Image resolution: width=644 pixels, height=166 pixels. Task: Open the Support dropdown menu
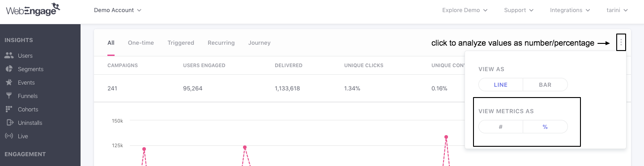click(519, 10)
